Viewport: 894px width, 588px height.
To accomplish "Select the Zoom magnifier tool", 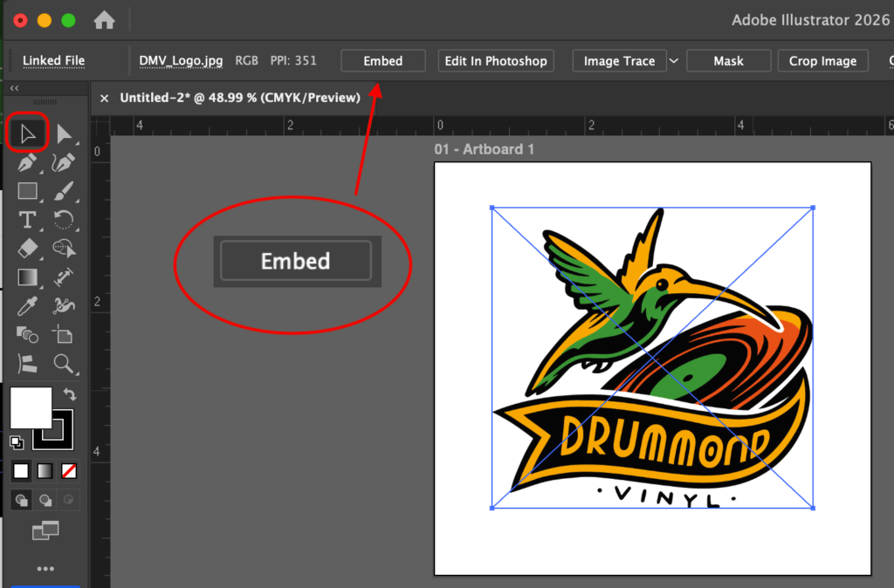I will [64, 363].
